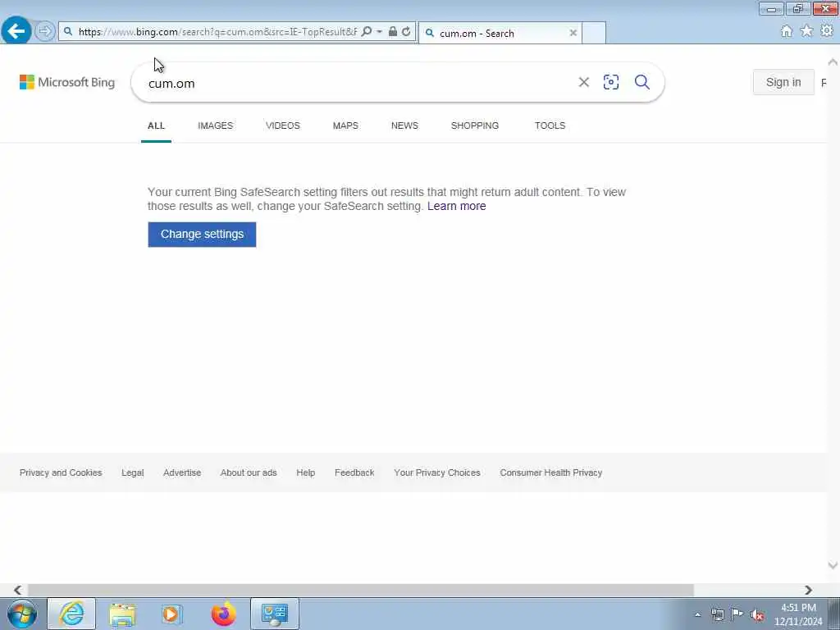Click the Control Panel taskbar icon
Viewport: 840px width, 630px height.
[275, 614]
